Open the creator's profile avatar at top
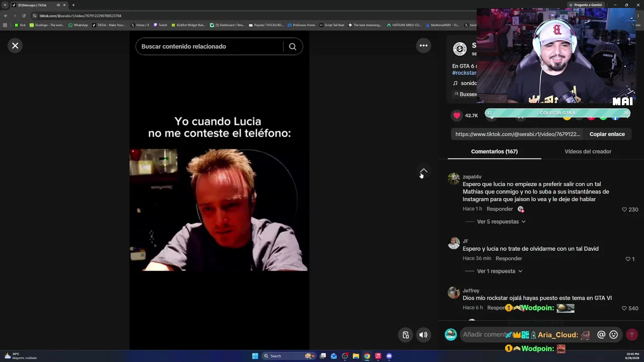The image size is (644, 362). (460, 49)
